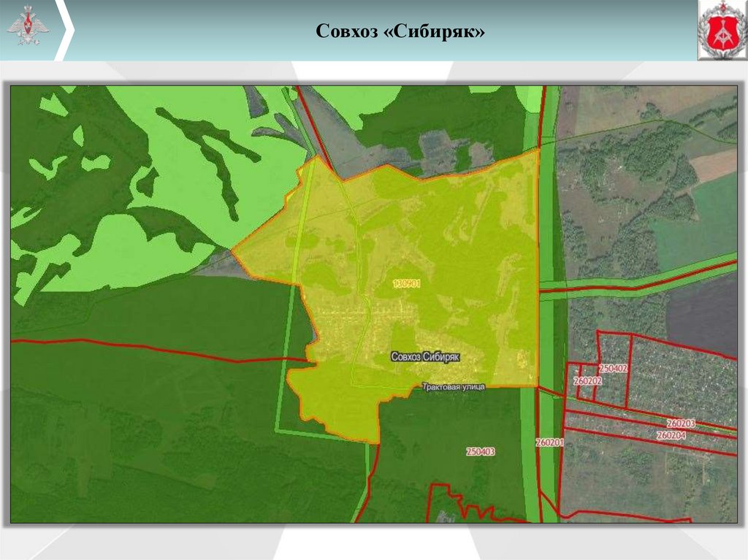Click the red shield emblem in header

click(722, 30)
